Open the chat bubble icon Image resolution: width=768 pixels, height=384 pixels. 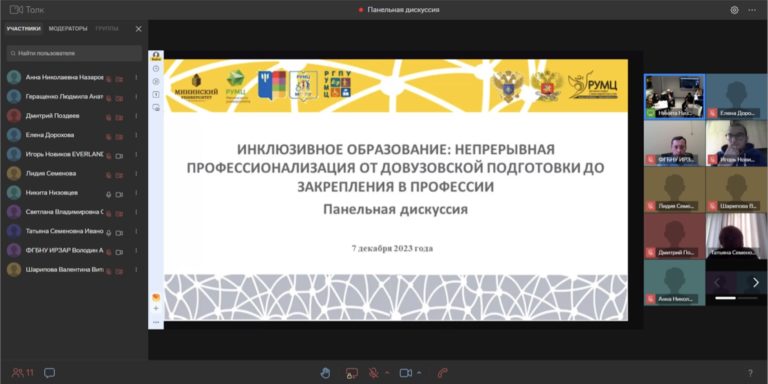(x=49, y=373)
